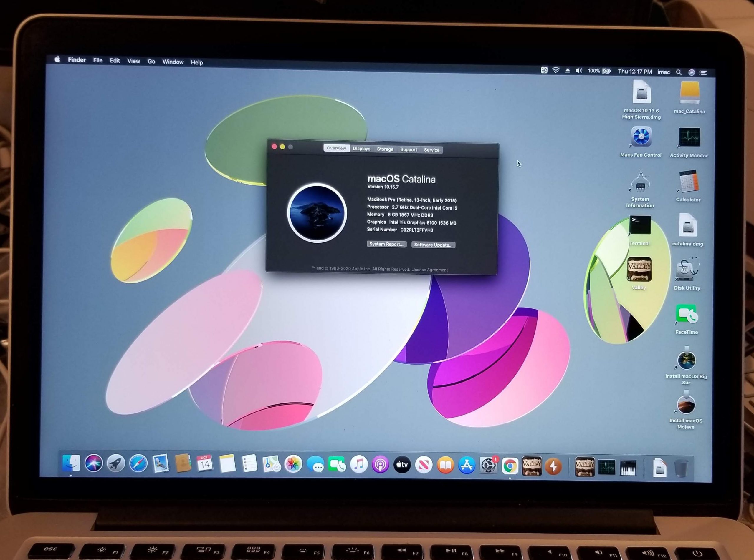Screen dimensions: 754x560
Task: Select macOS 10.13.6 High Sierra.dmg desktop file
Action: click(641, 99)
